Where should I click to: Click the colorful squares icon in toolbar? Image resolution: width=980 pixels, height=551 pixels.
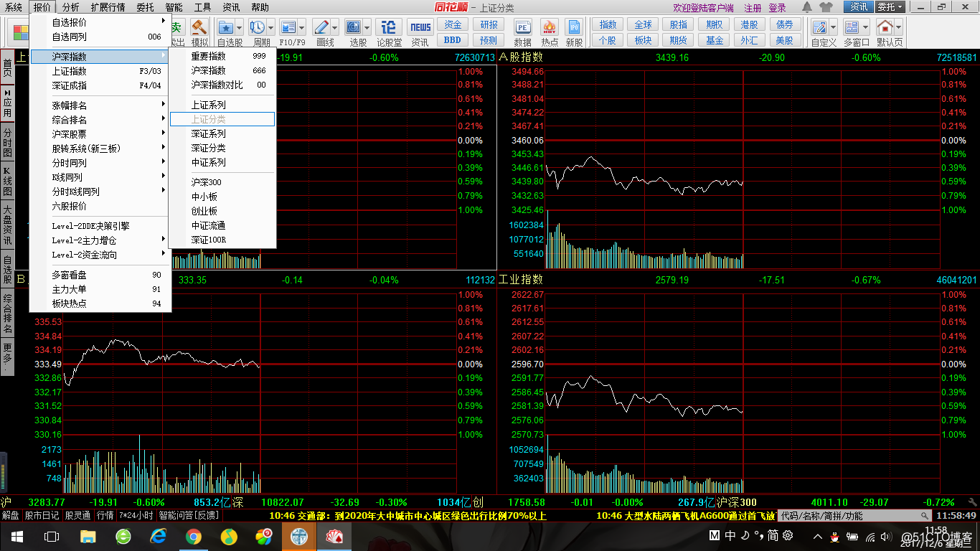(19, 32)
